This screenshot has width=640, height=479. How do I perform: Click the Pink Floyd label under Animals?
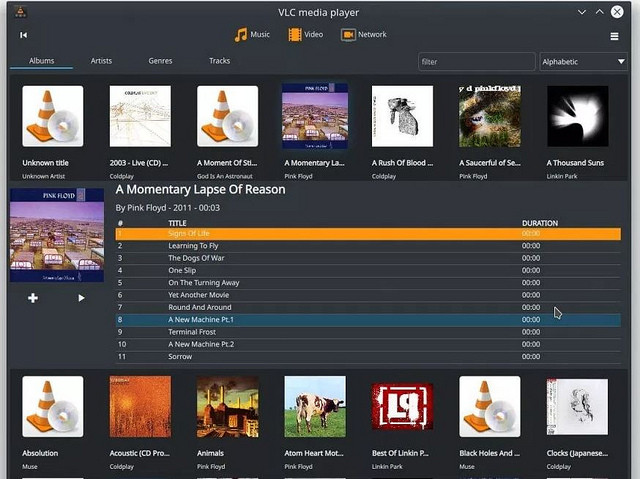tap(211, 466)
